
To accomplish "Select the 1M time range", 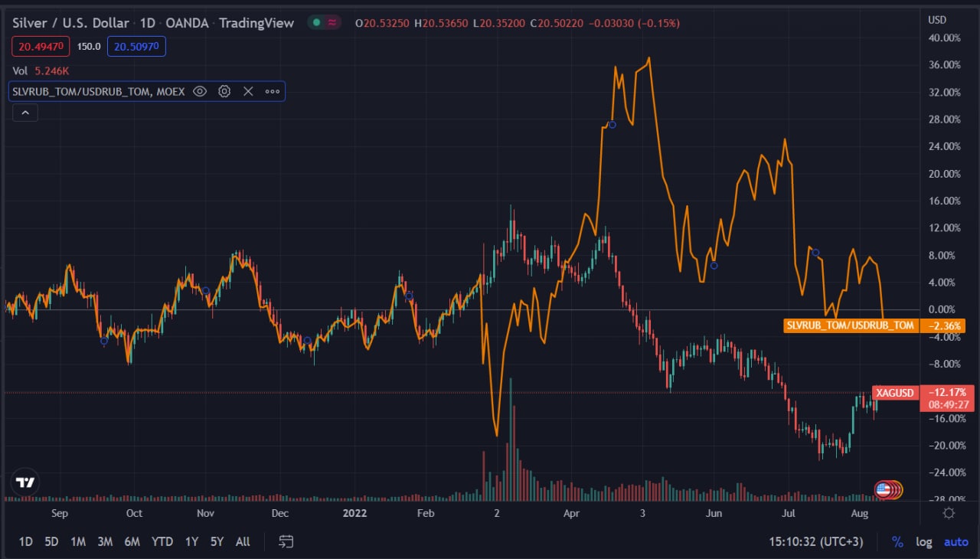I will (x=78, y=541).
